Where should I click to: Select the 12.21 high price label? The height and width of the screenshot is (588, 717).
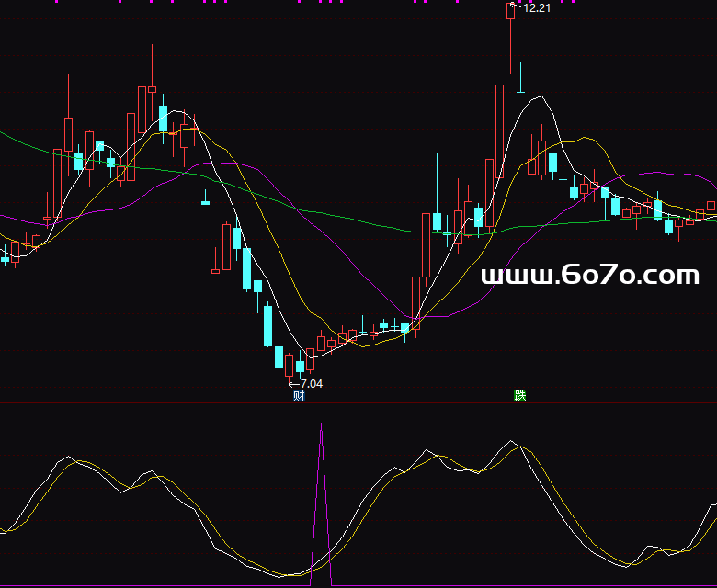pyautogui.click(x=537, y=8)
